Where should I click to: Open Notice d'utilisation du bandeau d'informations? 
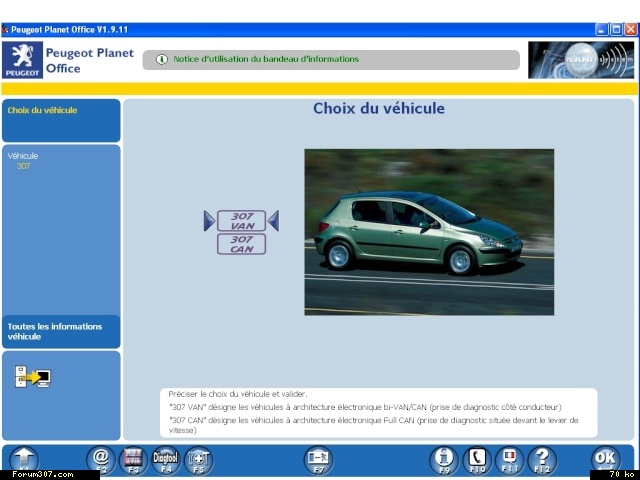(x=266, y=59)
